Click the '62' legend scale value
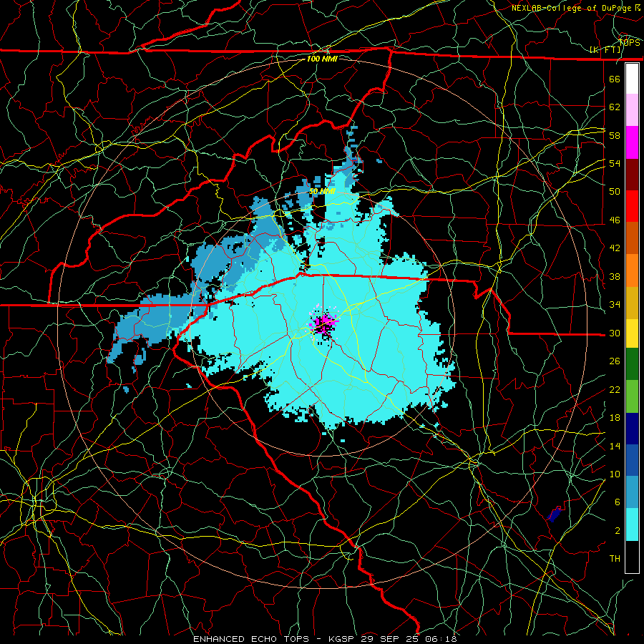The width and height of the screenshot is (644, 644). (615, 107)
